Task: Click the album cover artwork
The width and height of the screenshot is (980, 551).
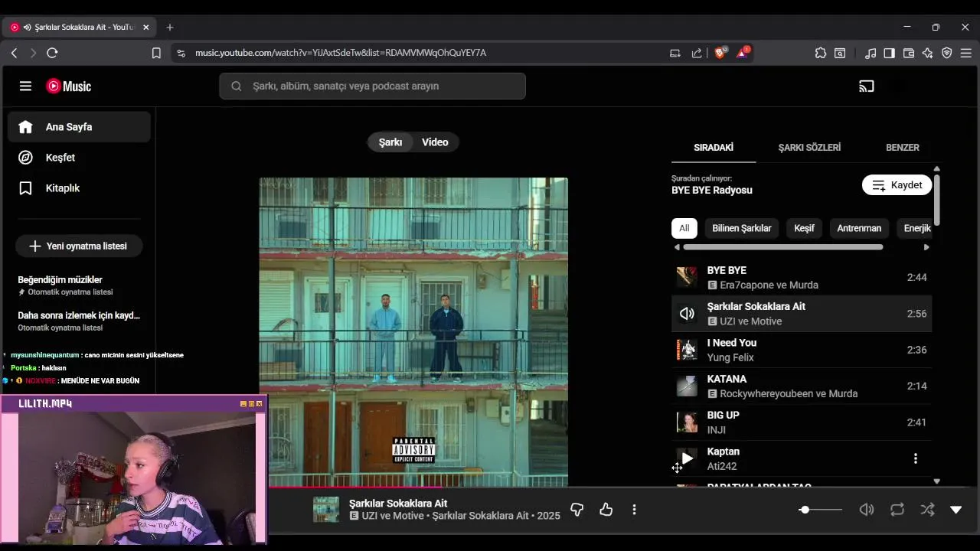Action: (413, 332)
